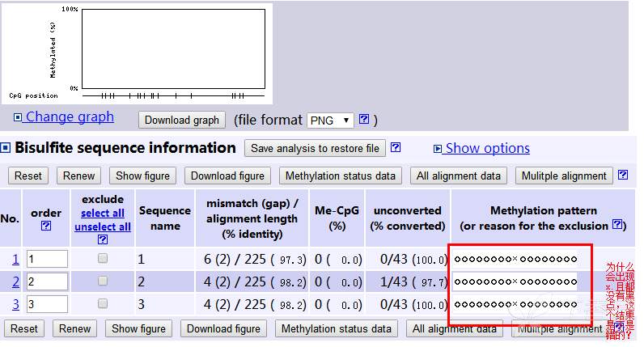Image resolution: width=644 pixels, height=347 pixels.
Task: Open help icon after top Multiple alignment button
Action: click(623, 175)
